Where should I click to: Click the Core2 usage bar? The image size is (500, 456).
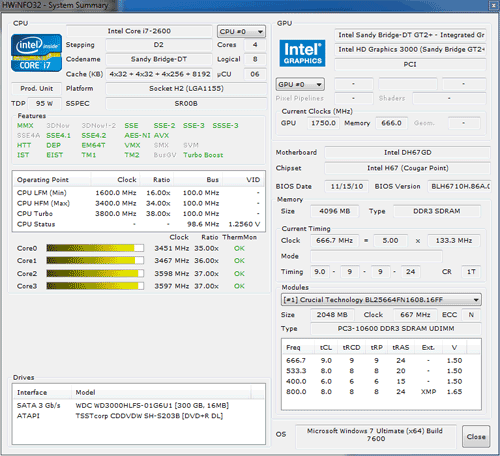pyautogui.click(x=95, y=273)
